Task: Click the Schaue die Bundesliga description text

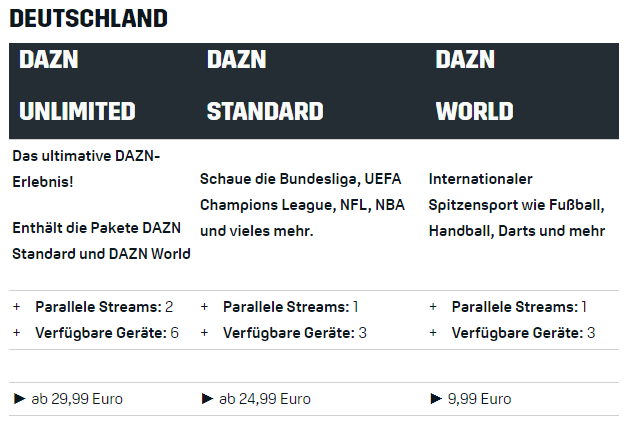Action: tap(299, 204)
